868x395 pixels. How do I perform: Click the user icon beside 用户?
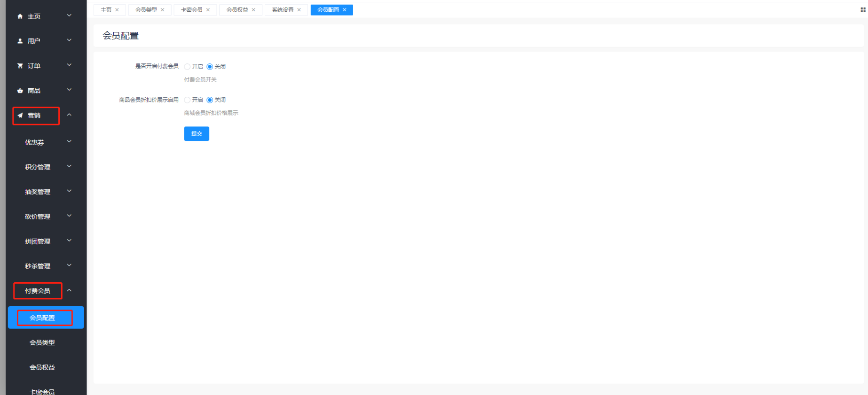[20, 41]
